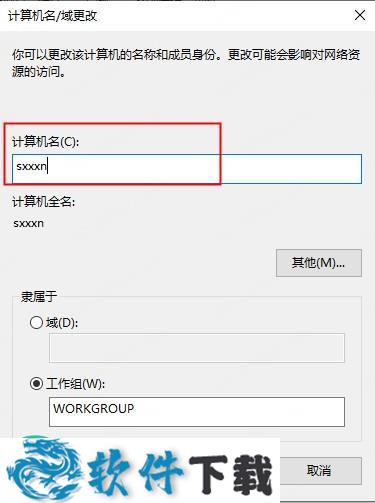Click the black 下载 watermark characters
The image size is (375, 503).
pos(231,475)
